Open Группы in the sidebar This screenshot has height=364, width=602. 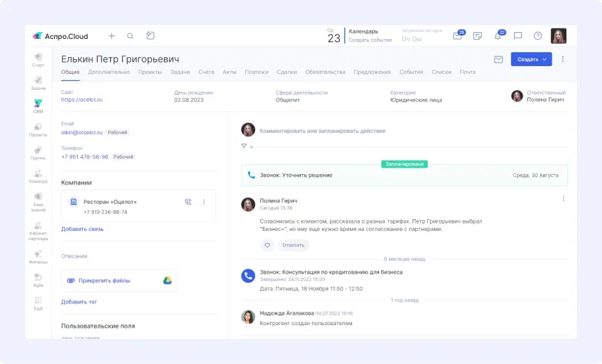point(38,153)
